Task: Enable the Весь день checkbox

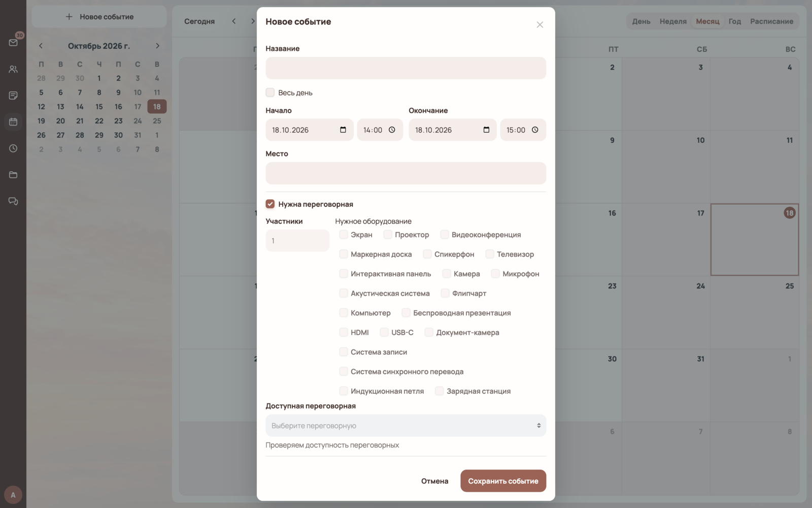Action: click(270, 92)
